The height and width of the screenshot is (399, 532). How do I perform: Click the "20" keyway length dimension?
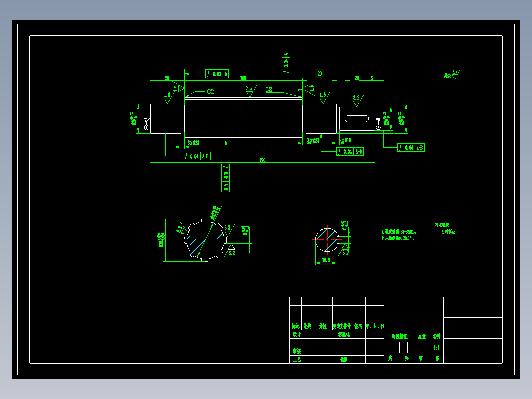click(357, 78)
